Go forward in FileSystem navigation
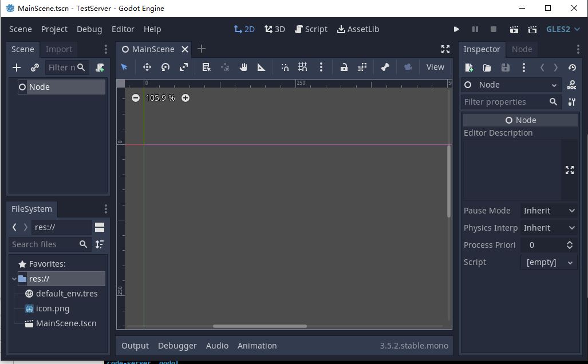Image resolution: width=588 pixels, height=364 pixels. 26,227
